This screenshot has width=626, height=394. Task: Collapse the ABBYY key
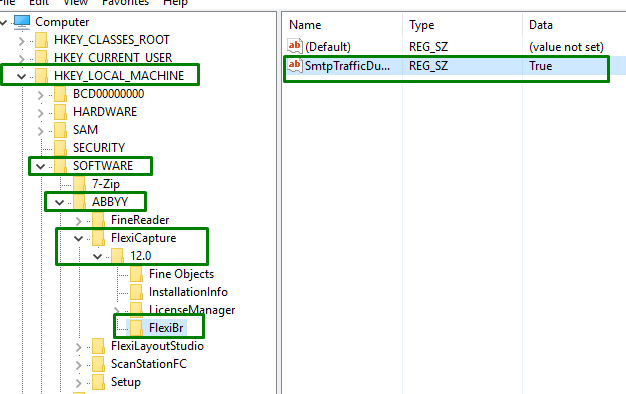click(x=59, y=202)
